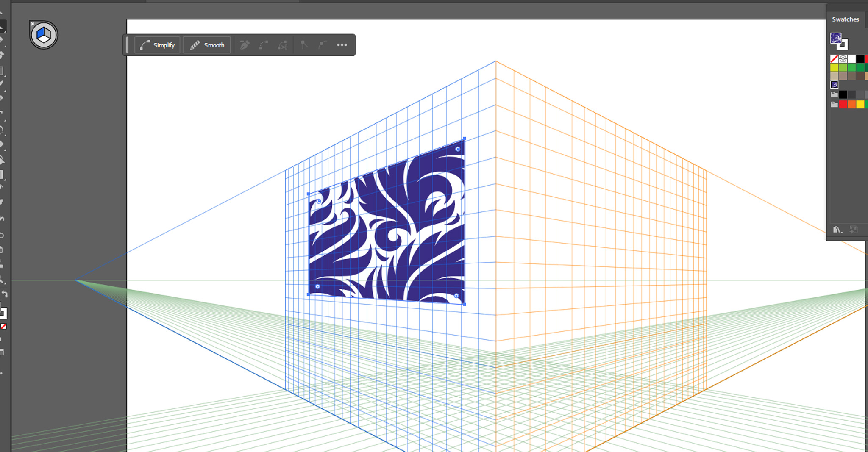
Task: Click the cut path at anchor points icon
Action: [x=283, y=45]
